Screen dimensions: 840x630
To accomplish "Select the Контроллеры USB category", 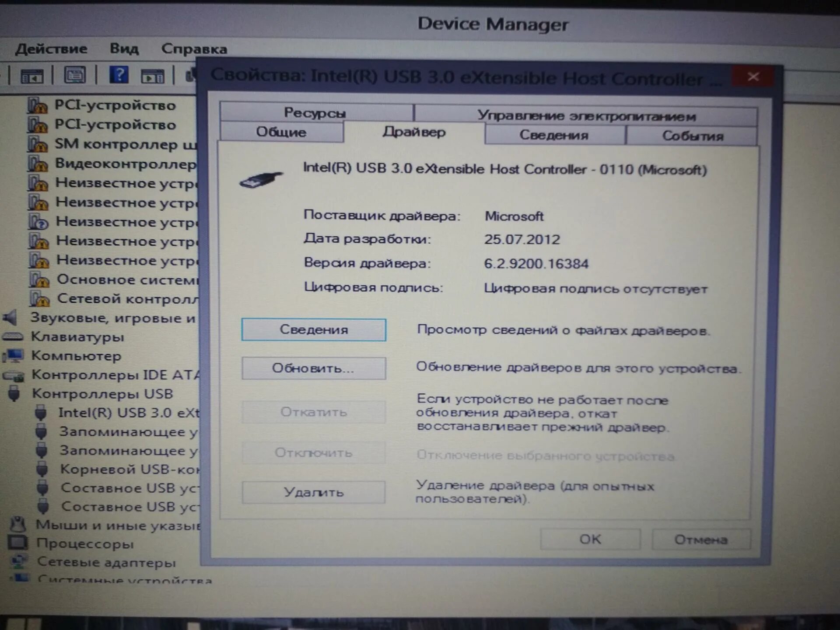I will [x=103, y=394].
